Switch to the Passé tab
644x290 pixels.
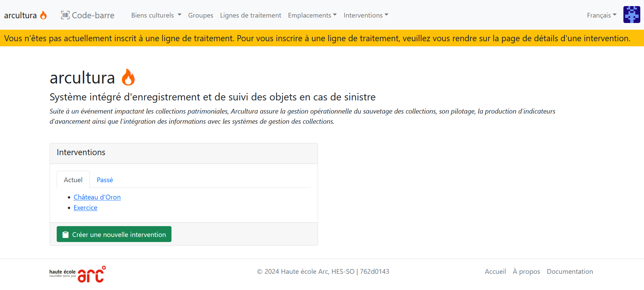click(105, 179)
